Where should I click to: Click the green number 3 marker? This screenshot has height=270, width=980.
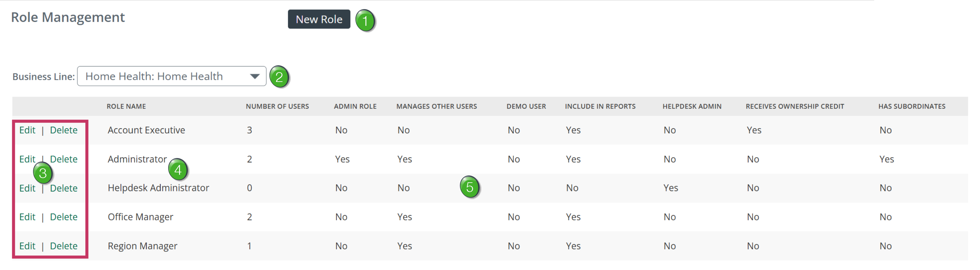[43, 173]
